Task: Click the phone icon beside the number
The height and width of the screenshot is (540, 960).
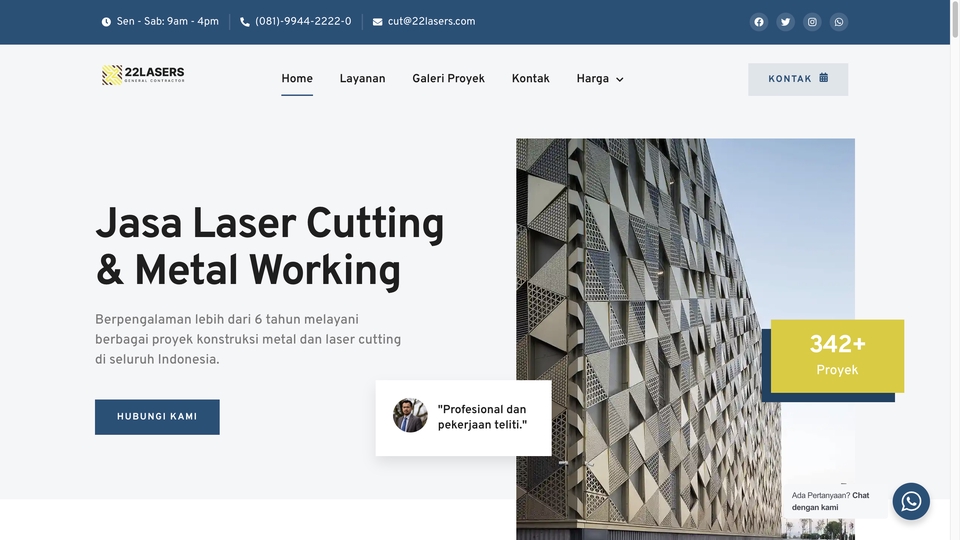Action: click(245, 22)
